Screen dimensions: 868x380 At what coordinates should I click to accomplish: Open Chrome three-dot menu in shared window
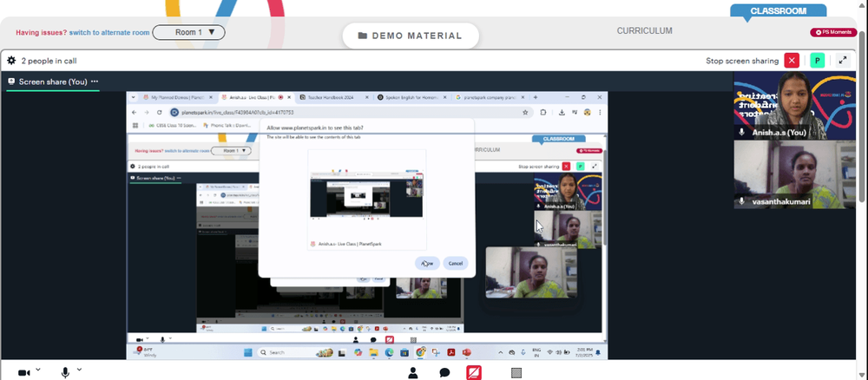tap(600, 112)
